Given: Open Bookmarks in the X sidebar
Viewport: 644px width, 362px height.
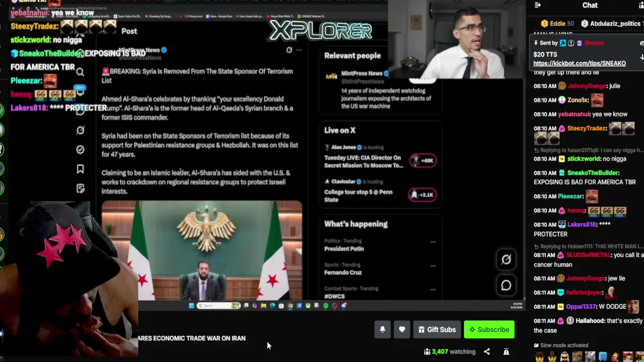Looking at the screenshot, I should point(80,169).
